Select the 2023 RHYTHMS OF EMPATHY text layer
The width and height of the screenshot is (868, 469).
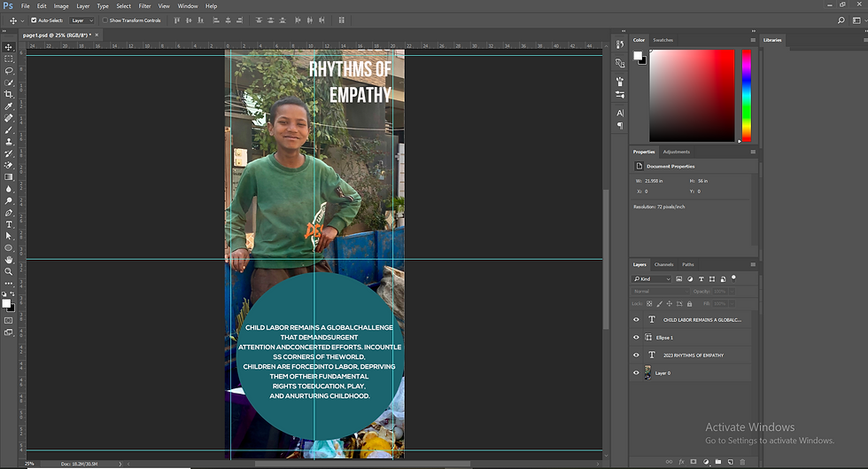693,356
